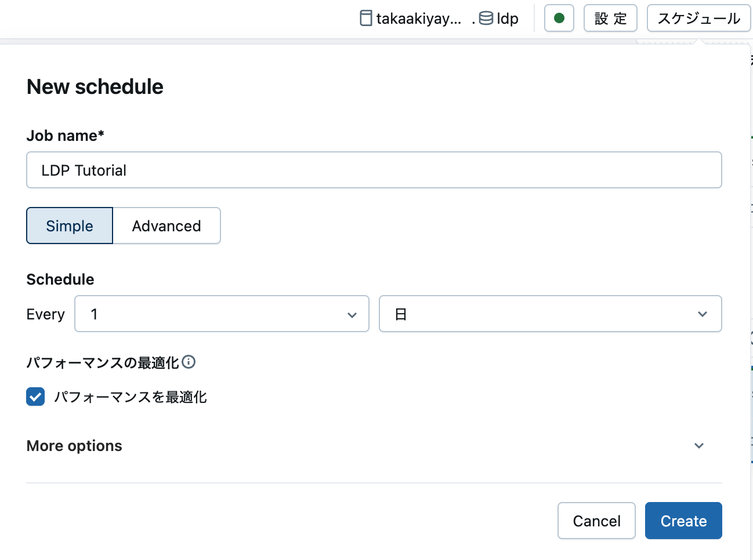Open the 設定 settings button
The width and height of the screenshot is (753, 560).
click(610, 18)
